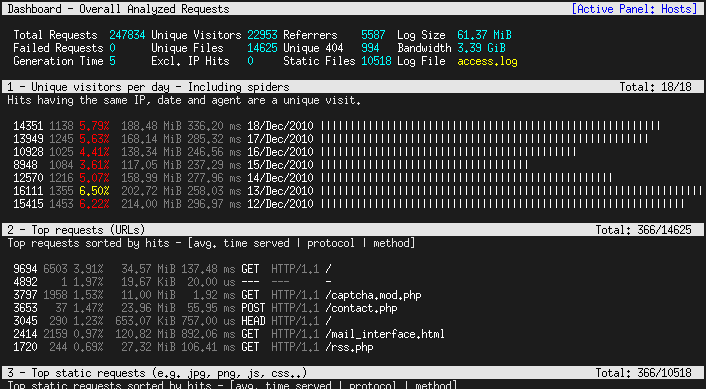Click the Total Requests value 247834
The height and width of the screenshot is (389, 706).
pos(127,35)
